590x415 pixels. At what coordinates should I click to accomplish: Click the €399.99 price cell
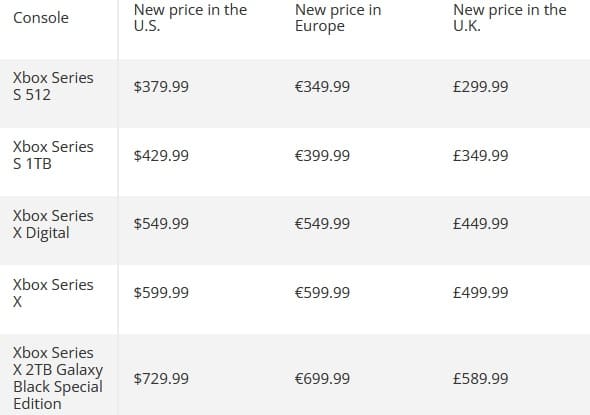coord(322,155)
